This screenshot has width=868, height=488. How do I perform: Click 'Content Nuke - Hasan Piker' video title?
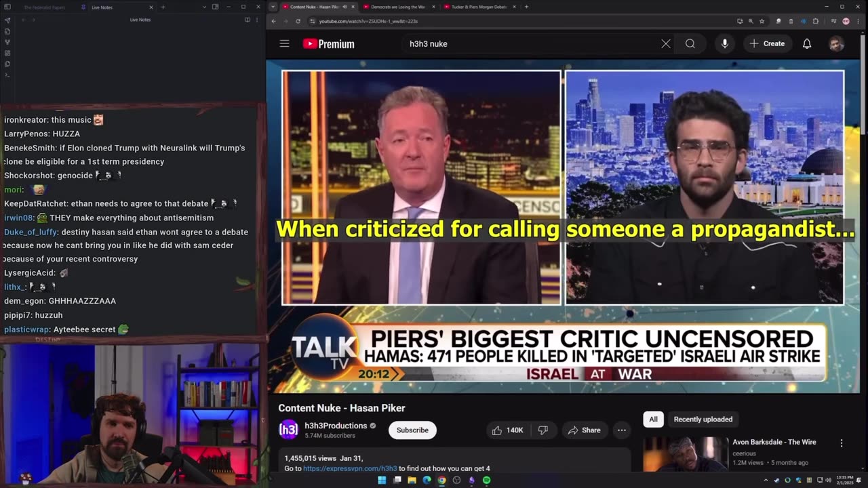(342, 408)
